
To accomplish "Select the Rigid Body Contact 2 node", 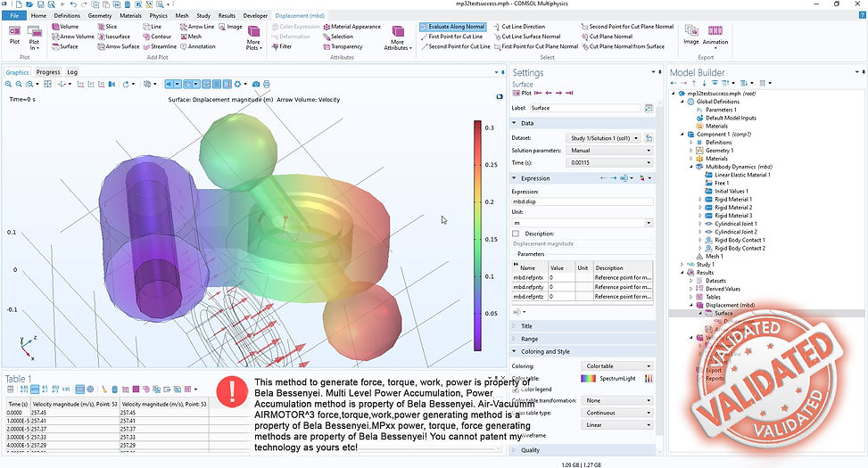I will [x=740, y=249].
